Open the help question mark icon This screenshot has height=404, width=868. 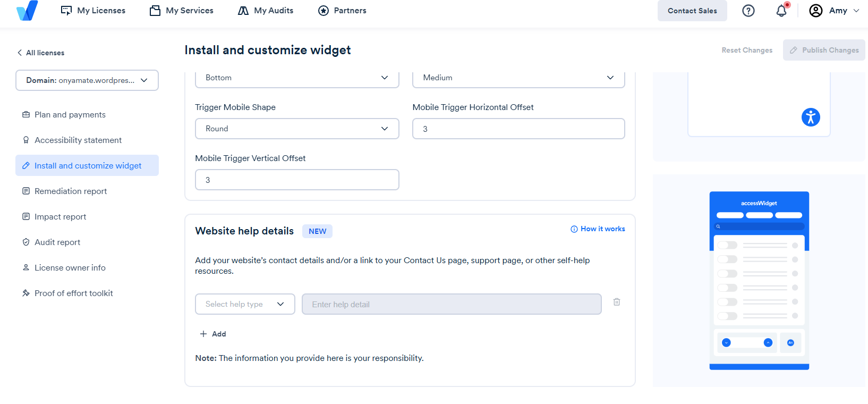point(748,11)
